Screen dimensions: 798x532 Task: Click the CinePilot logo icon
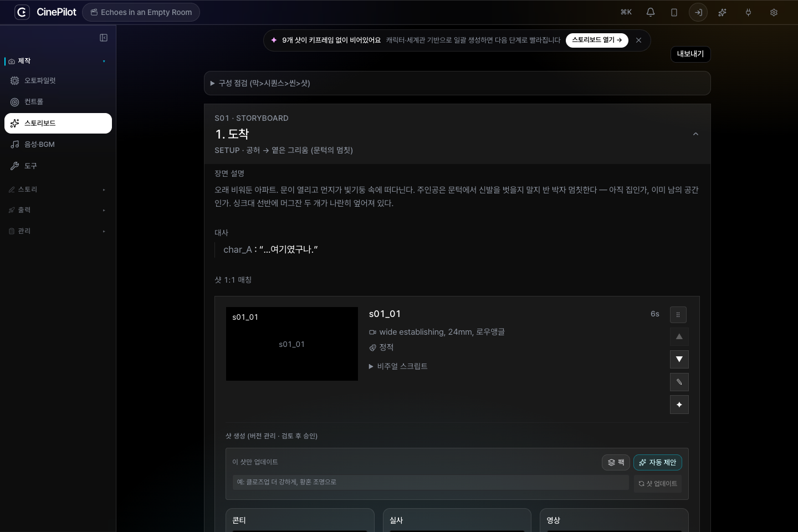(x=22, y=12)
